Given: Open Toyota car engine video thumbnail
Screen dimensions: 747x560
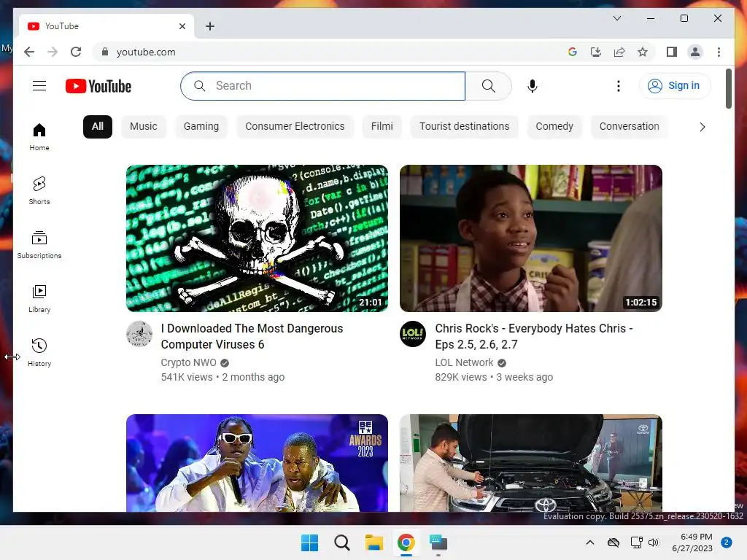Looking at the screenshot, I should click(x=531, y=463).
